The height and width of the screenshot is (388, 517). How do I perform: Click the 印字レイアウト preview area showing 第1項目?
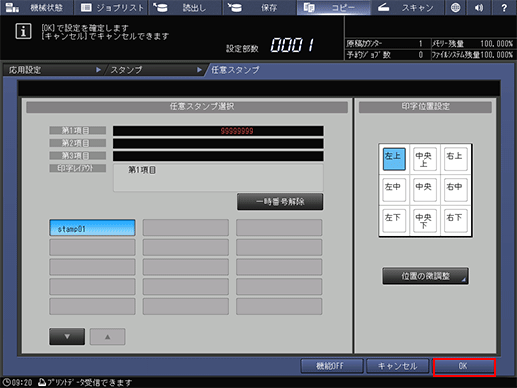pyautogui.click(x=218, y=177)
